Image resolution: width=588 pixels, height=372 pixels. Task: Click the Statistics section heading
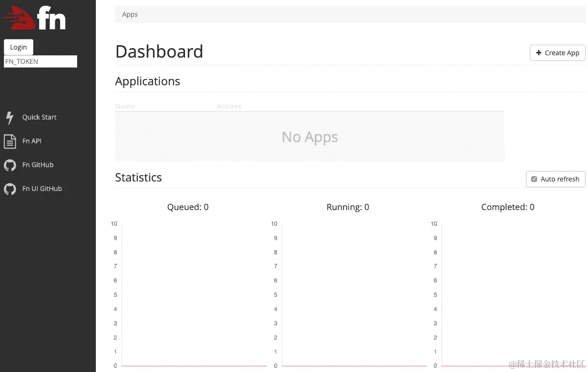139,178
